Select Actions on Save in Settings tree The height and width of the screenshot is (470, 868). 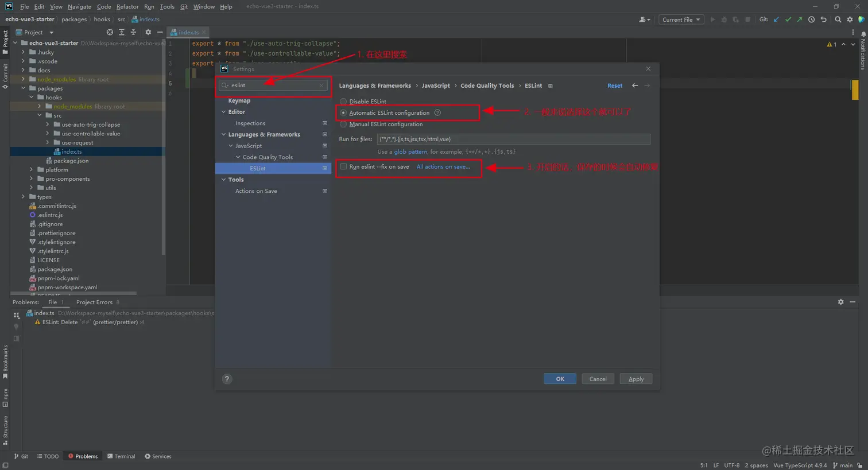tap(256, 191)
